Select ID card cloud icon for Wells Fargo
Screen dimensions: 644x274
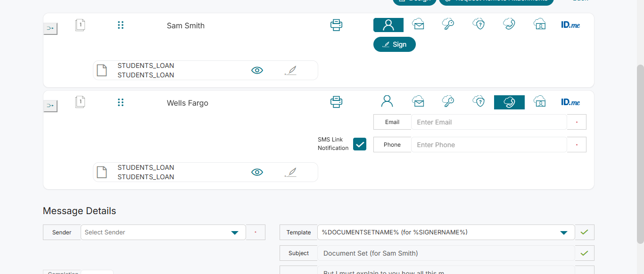click(x=540, y=101)
